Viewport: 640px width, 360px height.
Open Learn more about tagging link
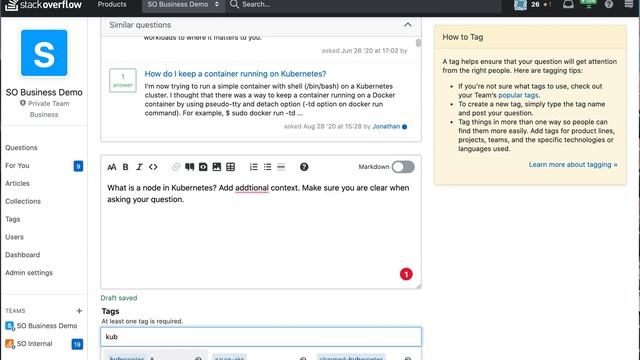(x=573, y=164)
